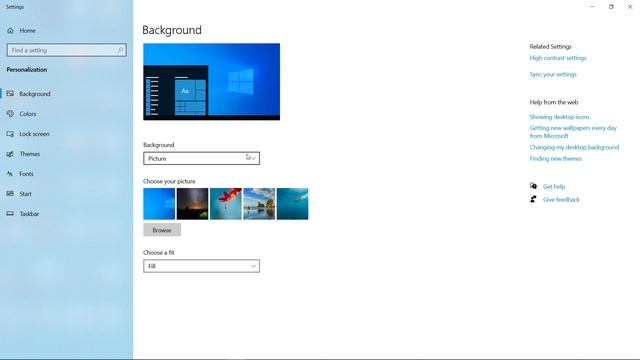
Task: Open Showing desktop icons help link
Action: point(560,117)
